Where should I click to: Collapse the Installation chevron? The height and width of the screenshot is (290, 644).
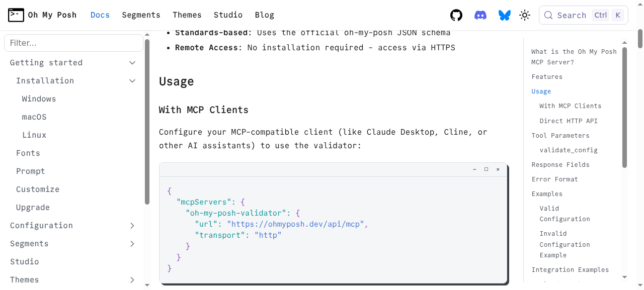[x=132, y=81]
